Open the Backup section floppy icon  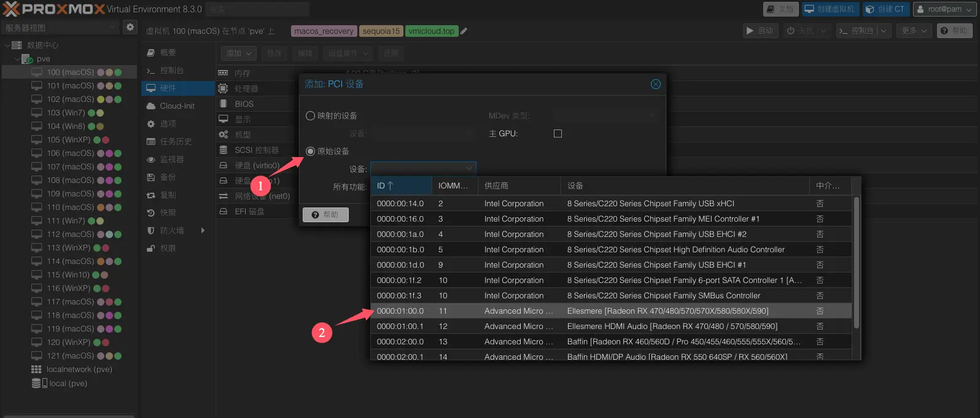coord(150,177)
